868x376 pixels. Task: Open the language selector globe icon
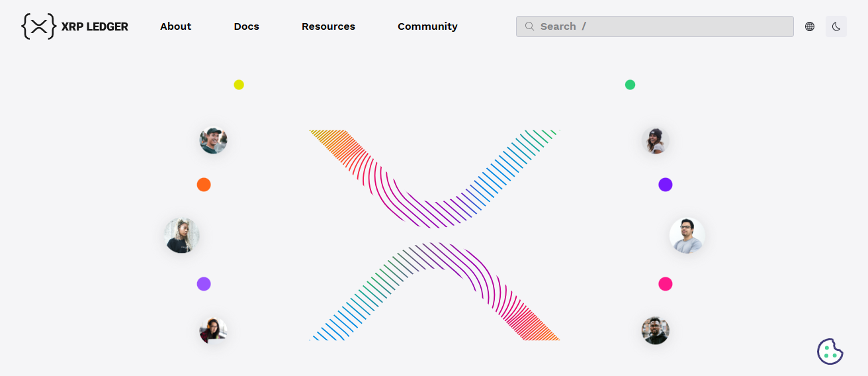pyautogui.click(x=810, y=26)
